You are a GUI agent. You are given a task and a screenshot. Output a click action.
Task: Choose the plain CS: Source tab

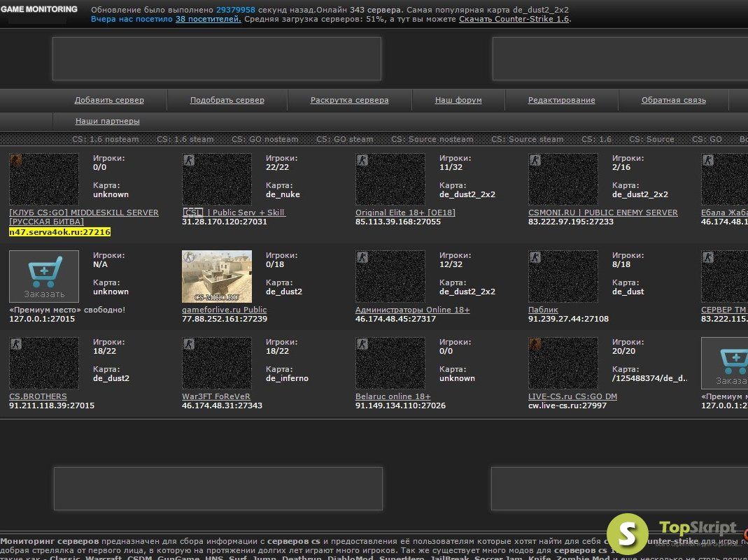651,139
